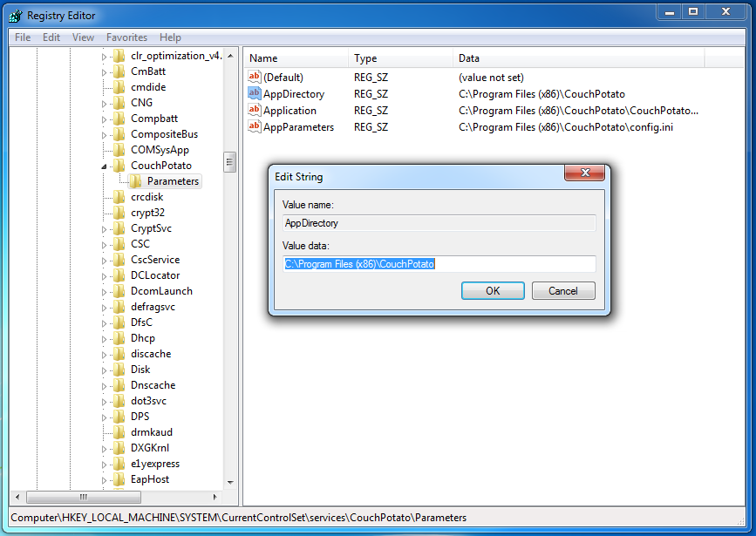The image size is (756, 536).
Task: Click the CouchPotato folder icon
Action: pos(119,166)
